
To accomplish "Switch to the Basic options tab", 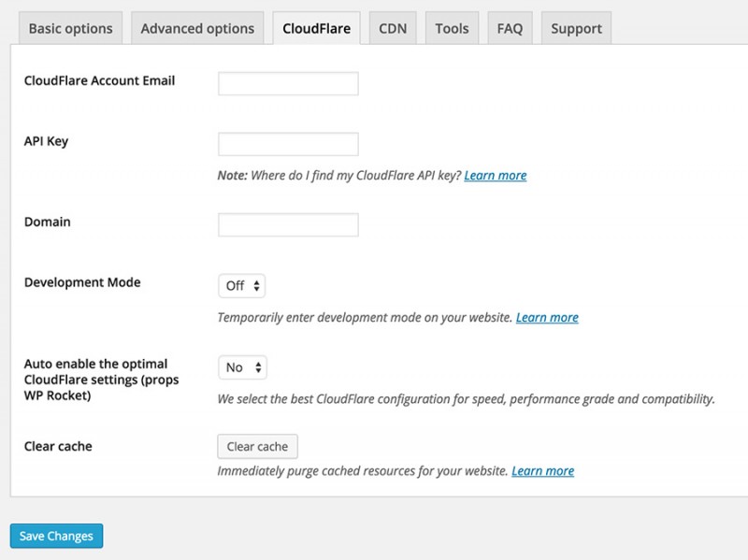I will (x=69, y=28).
